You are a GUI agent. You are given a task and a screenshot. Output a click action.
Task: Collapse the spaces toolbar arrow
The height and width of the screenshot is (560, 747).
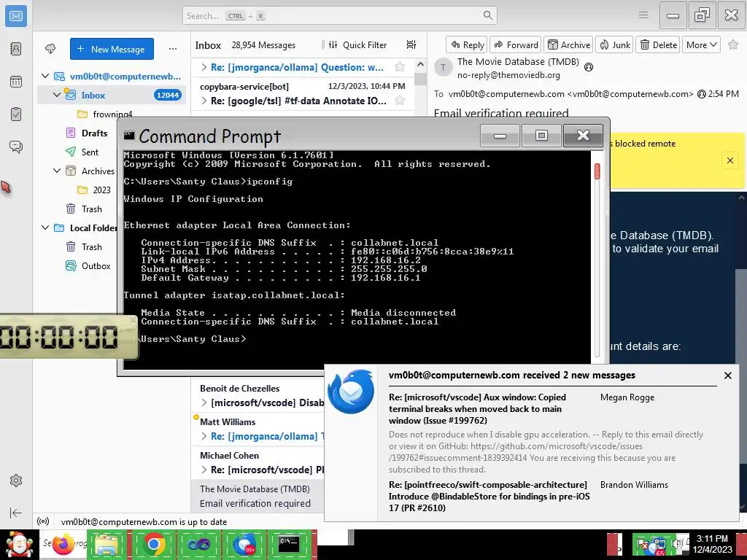click(16, 513)
